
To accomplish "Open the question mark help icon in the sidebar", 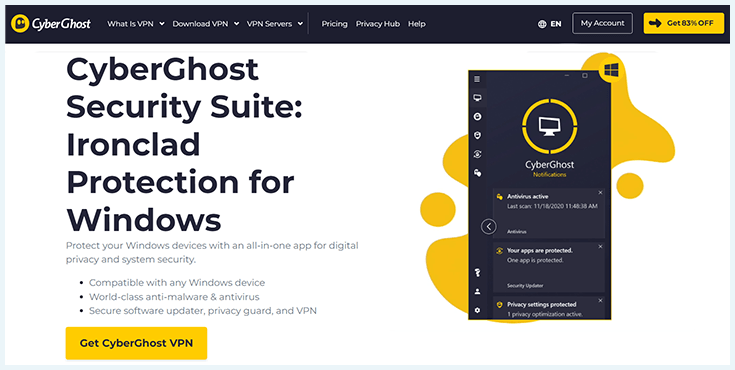I will (477, 273).
